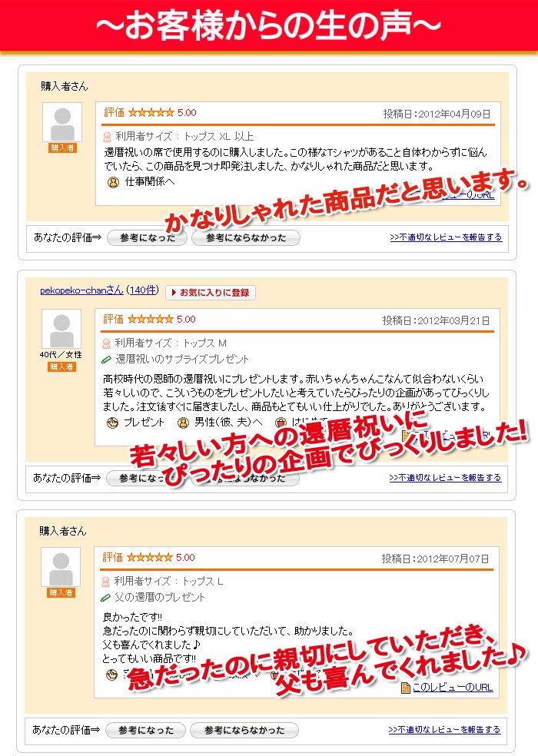538x756 pixels.
Task: Click 参考になった on the first review
Action: coord(147,237)
